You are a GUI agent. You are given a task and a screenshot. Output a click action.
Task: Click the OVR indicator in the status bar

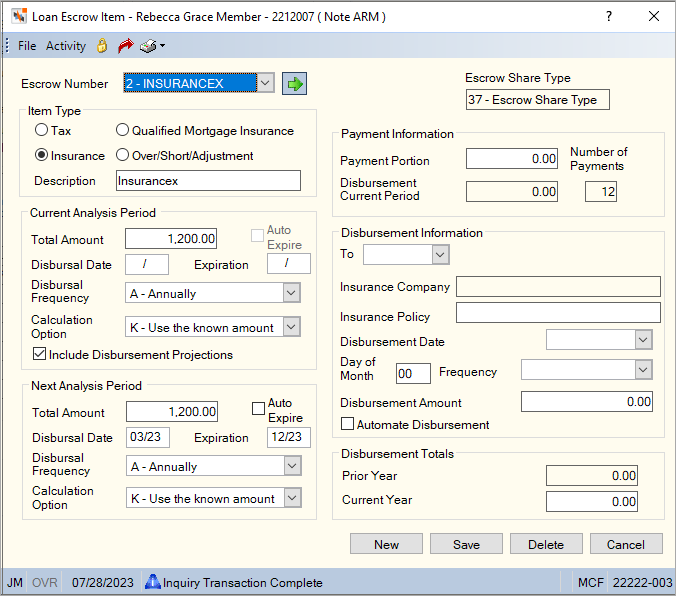coord(44,583)
